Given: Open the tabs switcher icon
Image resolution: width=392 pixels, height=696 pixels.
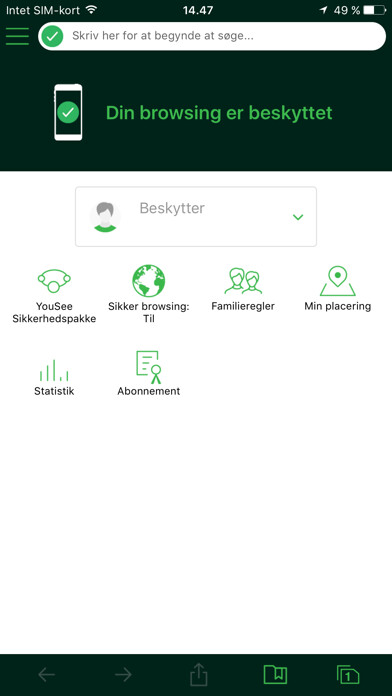Looking at the screenshot, I should (348, 675).
